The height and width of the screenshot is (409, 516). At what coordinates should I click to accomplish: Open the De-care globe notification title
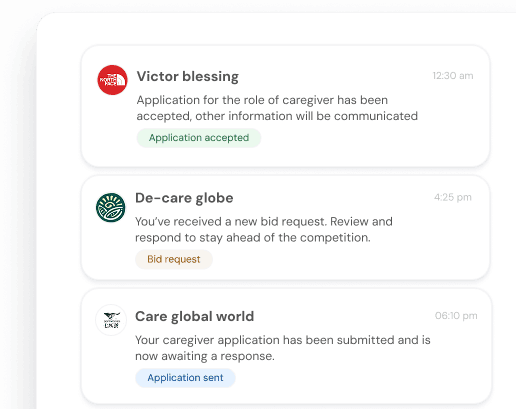click(184, 198)
